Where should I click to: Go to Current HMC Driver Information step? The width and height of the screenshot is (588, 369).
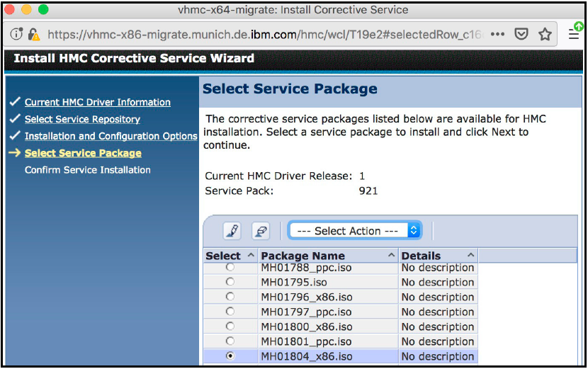(97, 102)
